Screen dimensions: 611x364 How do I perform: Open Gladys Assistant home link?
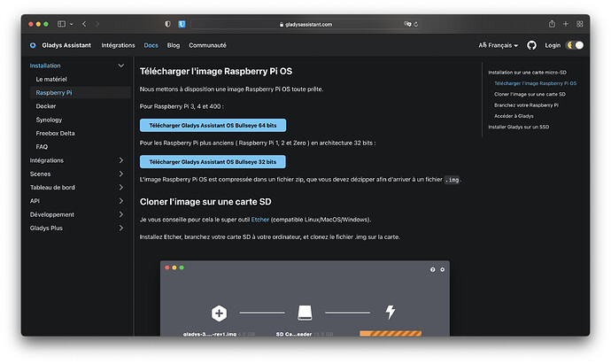coord(66,45)
